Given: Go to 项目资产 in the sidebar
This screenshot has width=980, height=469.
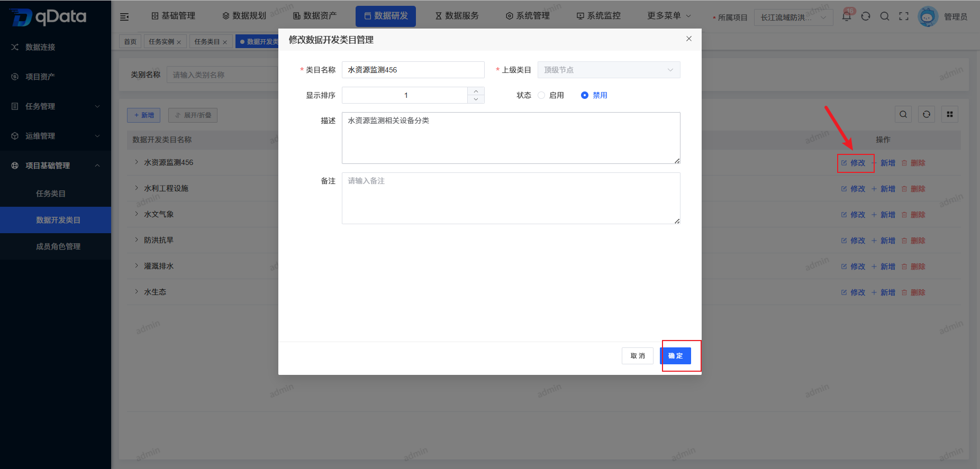Looking at the screenshot, I should tap(56, 77).
